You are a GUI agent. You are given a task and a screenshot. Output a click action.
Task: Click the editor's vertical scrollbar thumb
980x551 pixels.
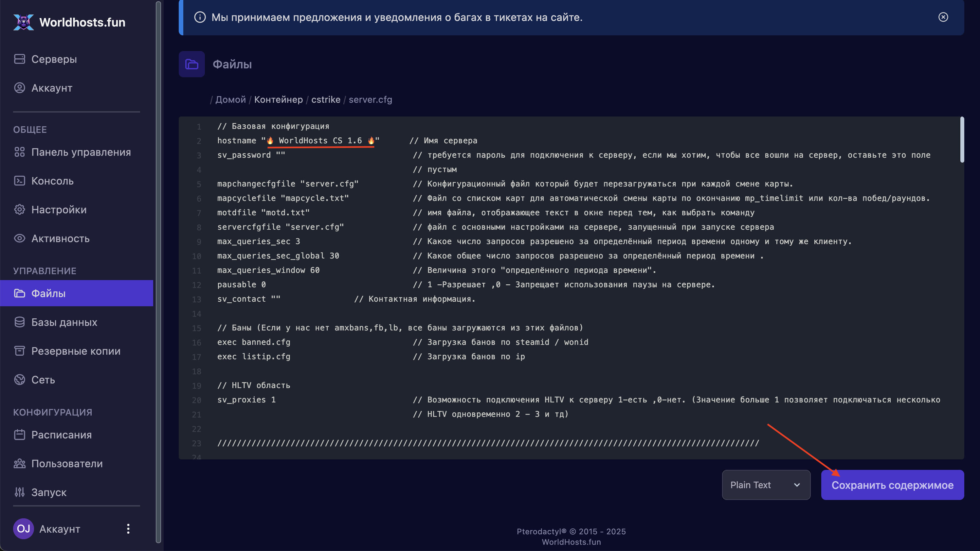(x=962, y=140)
